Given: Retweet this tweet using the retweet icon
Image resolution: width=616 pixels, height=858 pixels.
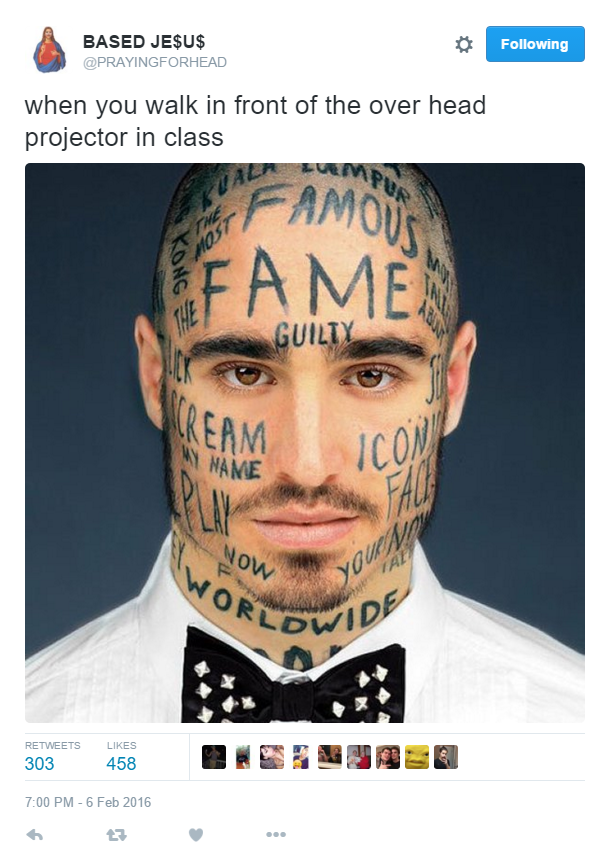Looking at the screenshot, I should pos(116,834).
